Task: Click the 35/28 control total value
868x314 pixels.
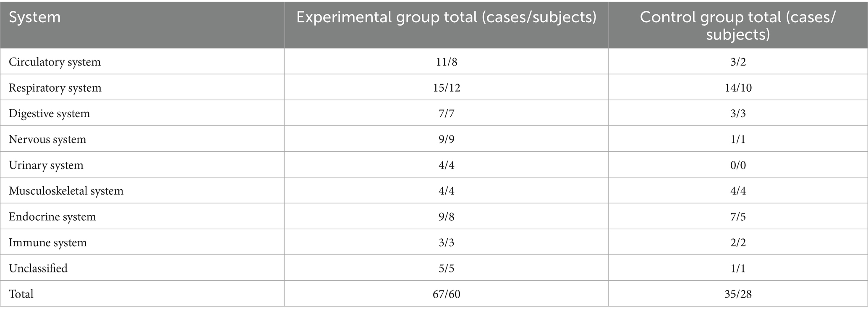Action: [737, 294]
